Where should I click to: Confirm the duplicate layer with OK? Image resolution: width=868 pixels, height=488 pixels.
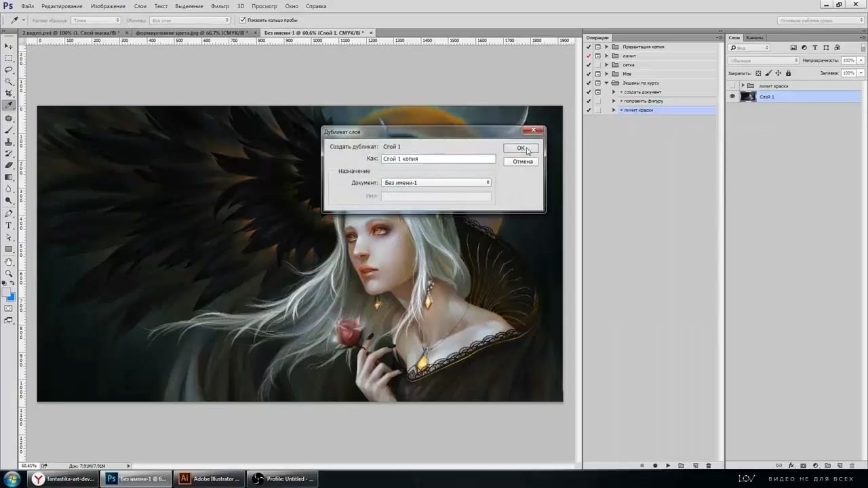click(521, 148)
